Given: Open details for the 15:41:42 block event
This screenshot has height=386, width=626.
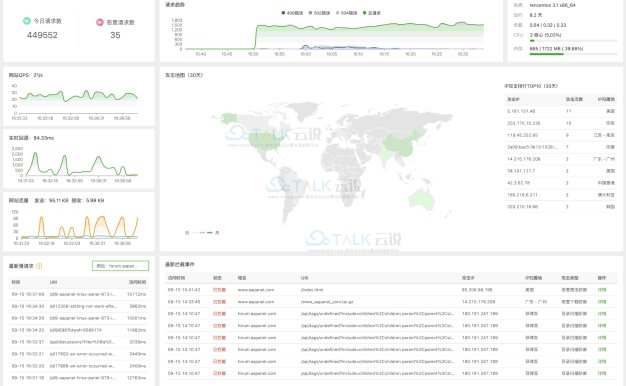Looking at the screenshot, I should 602,290.
